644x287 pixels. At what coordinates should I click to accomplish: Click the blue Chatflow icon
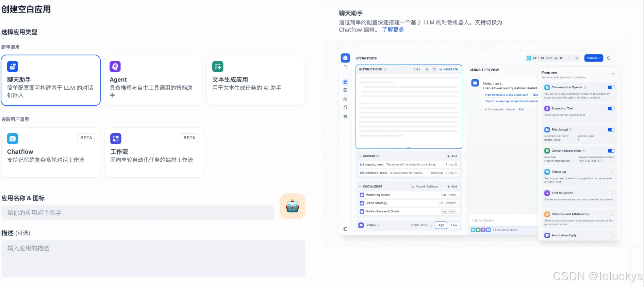[x=13, y=139]
